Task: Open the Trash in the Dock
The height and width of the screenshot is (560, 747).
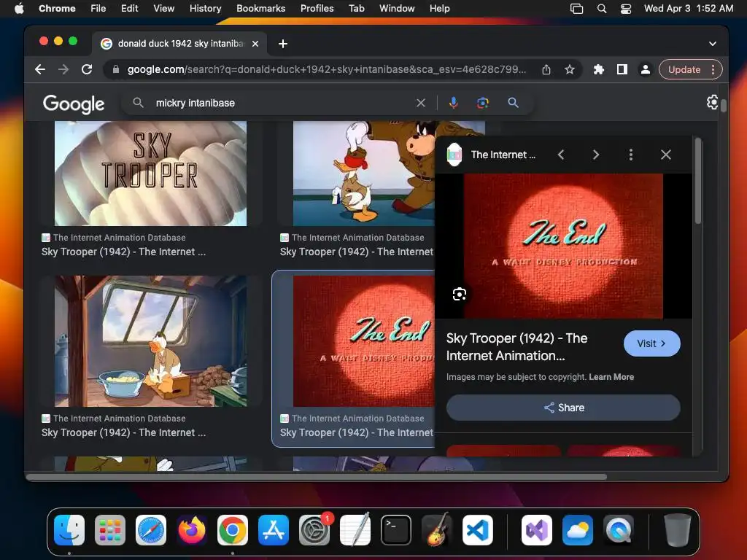Action: tap(678, 530)
